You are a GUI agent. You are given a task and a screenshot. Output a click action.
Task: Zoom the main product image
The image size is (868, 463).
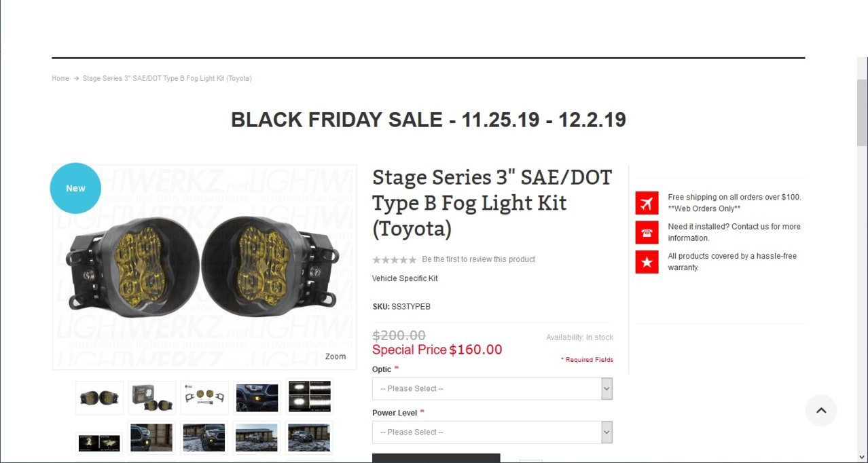pos(336,356)
